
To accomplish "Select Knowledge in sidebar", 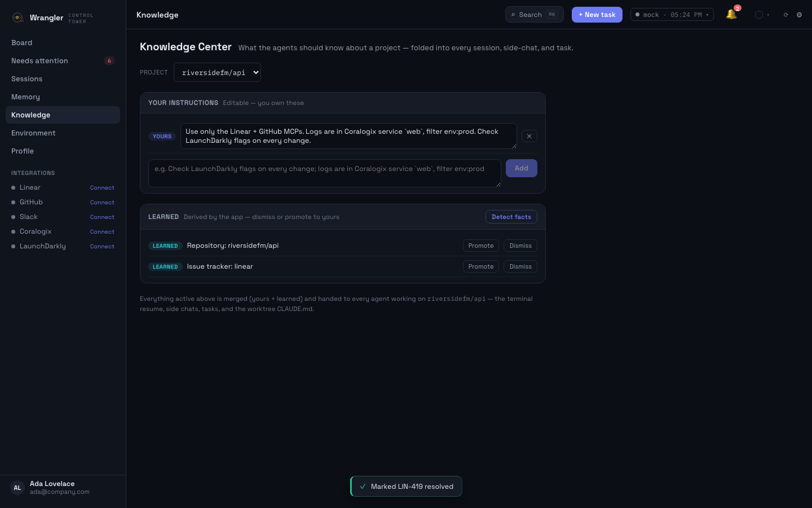I will tap(63, 115).
